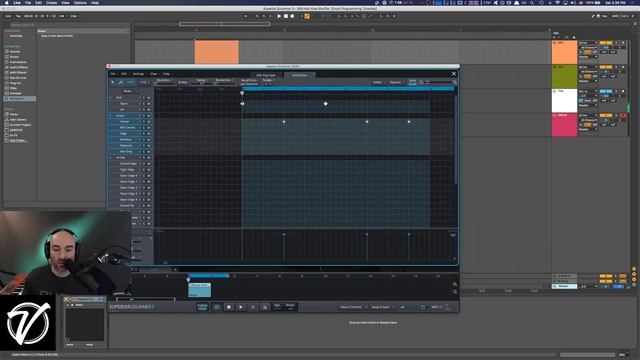640x360 pixels.
Task: Mute the Kick row in Grid Editor
Action: click(x=149, y=98)
